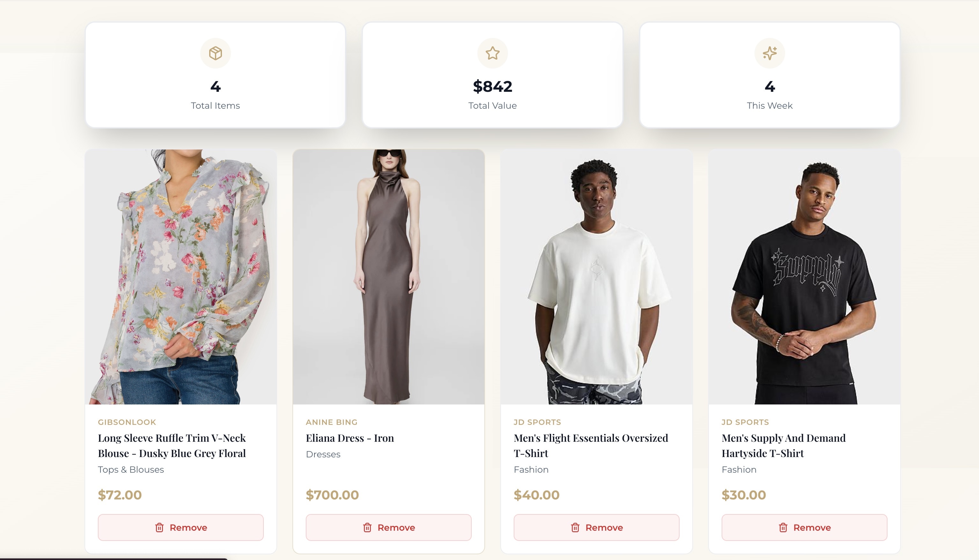Remove the Eliana Dress from wishlist
Screen dimensions: 979x560
[x=388, y=527]
